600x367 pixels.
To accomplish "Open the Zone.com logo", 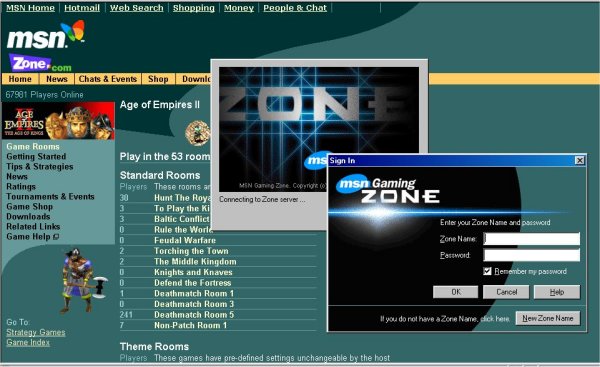I will tap(40, 63).
